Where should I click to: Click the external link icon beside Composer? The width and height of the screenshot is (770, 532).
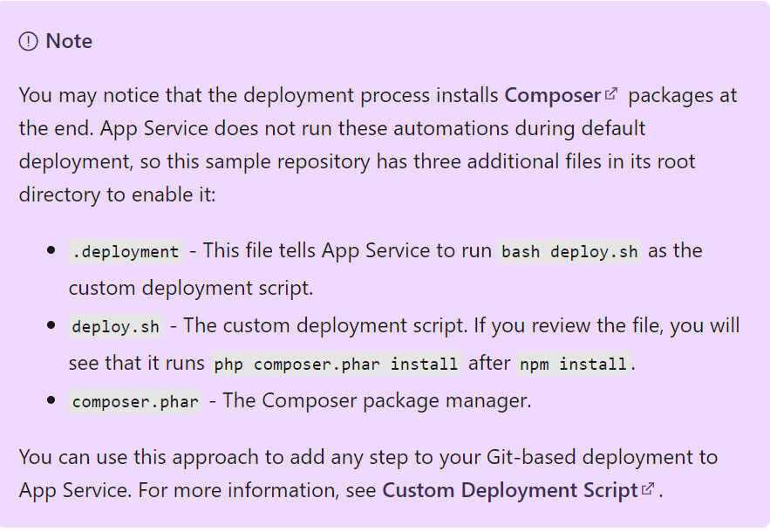611,93
